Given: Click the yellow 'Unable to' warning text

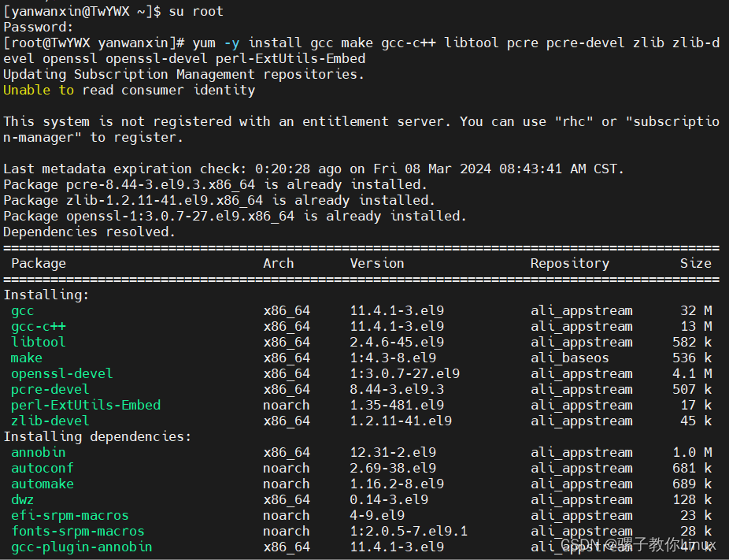Looking at the screenshot, I should [39, 90].
